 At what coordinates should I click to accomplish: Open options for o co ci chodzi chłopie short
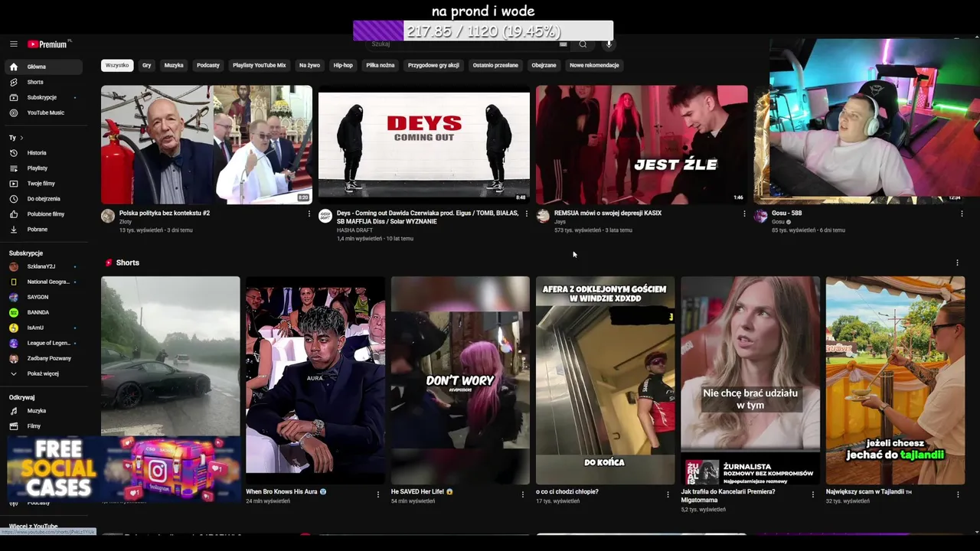click(668, 494)
